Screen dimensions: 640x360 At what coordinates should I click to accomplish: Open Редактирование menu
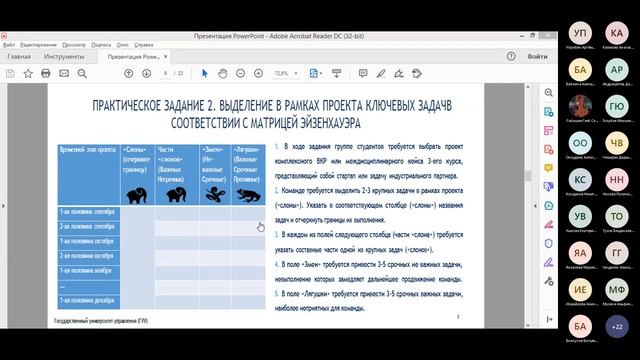tap(38, 45)
